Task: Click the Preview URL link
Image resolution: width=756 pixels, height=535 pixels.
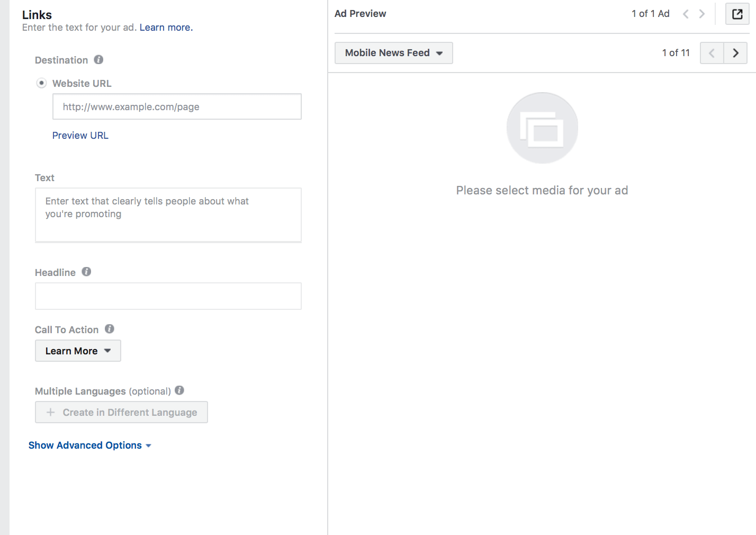Action: click(x=80, y=135)
